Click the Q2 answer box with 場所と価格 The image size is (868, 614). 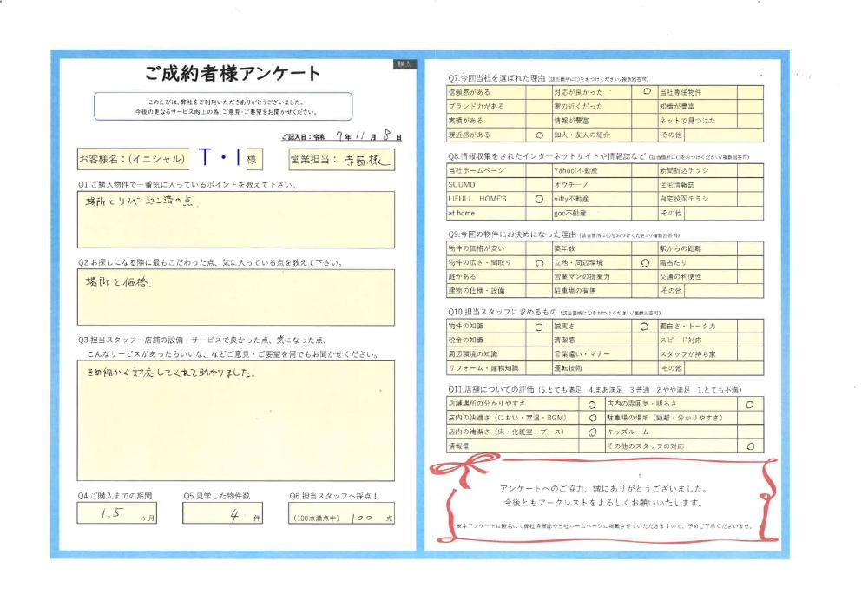tap(235, 297)
